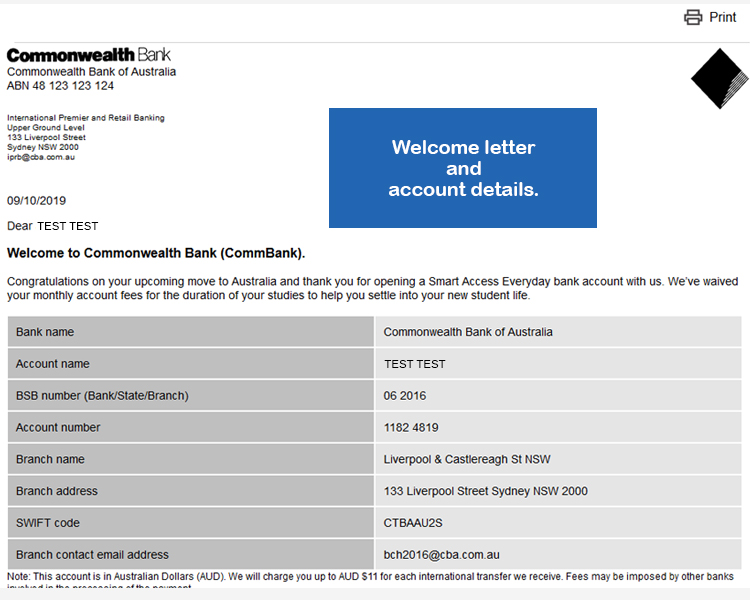The image size is (750, 600).
Task: Click the Branch name value Liverpool & Castlereagh
Action: point(467,459)
